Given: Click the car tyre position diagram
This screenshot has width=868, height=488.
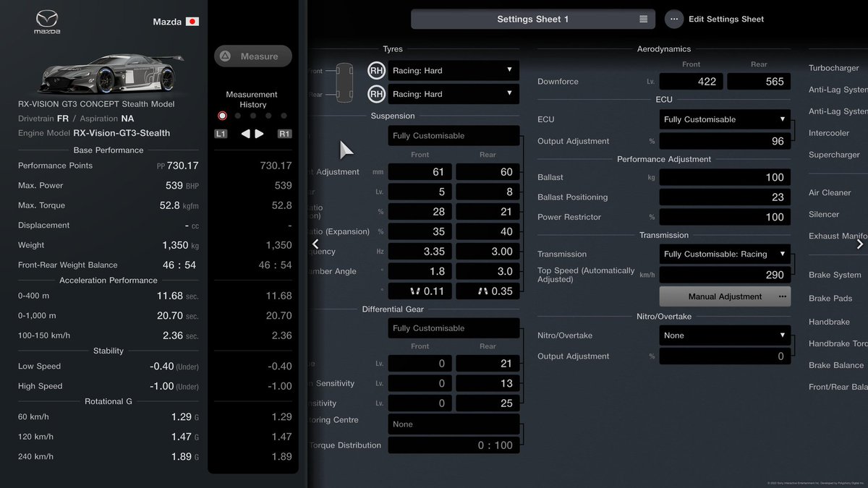Looking at the screenshot, I should click(345, 82).
